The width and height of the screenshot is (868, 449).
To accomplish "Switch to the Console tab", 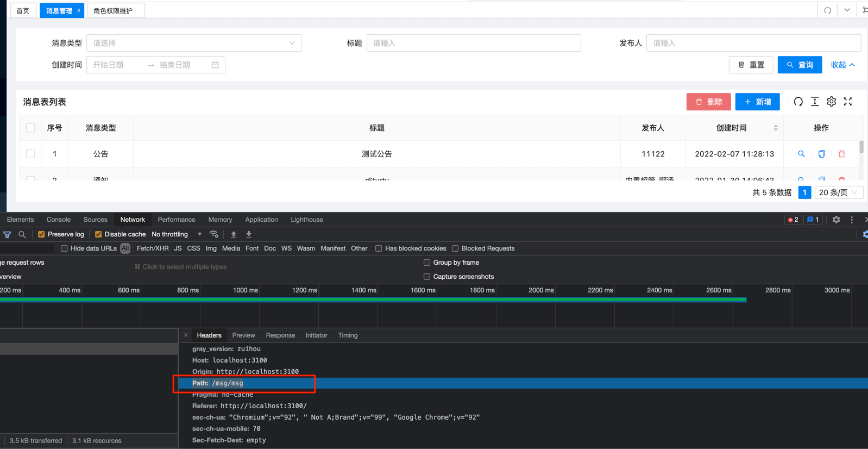I will [58, 220].
